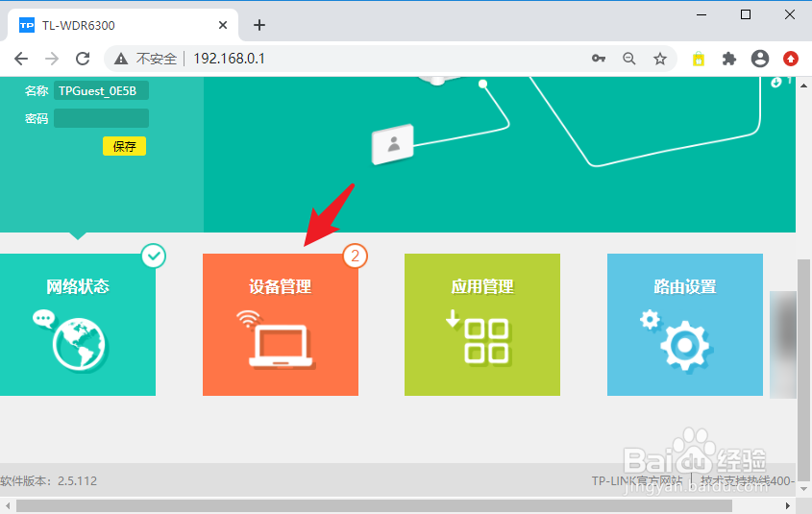
Task: Open the 应用管理 tile
Action: [482, 325]
